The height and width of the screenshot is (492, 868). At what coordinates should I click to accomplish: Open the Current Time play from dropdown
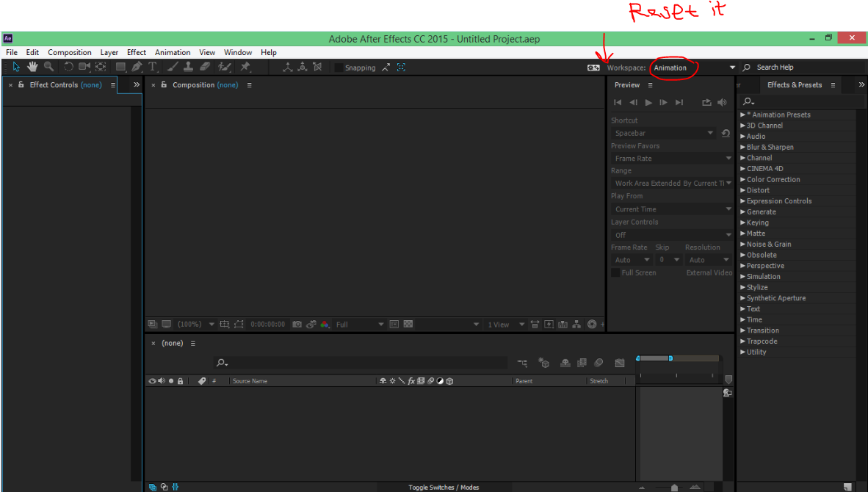[x=672, y=209]
